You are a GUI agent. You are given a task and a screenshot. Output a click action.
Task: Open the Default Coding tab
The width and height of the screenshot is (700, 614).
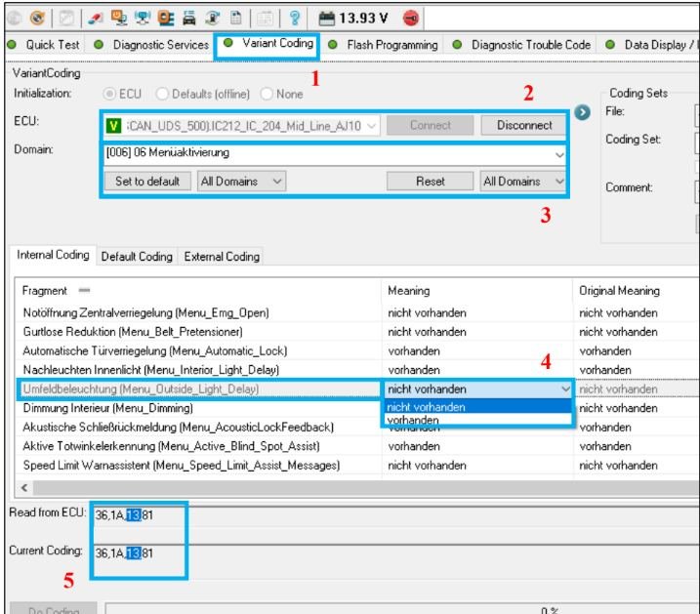click(x=138, y=257)
